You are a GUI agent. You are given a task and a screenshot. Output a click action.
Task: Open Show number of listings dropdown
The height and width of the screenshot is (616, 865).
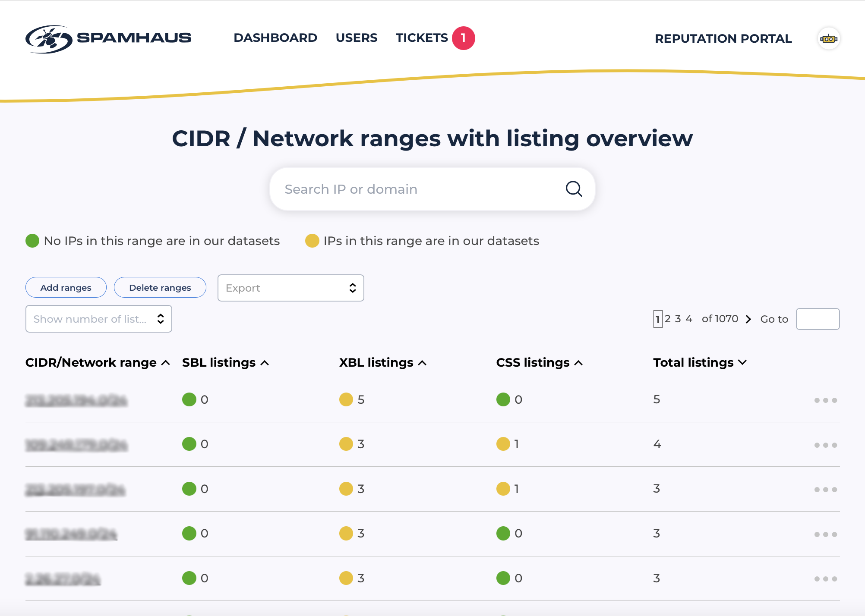click(98, 319)
